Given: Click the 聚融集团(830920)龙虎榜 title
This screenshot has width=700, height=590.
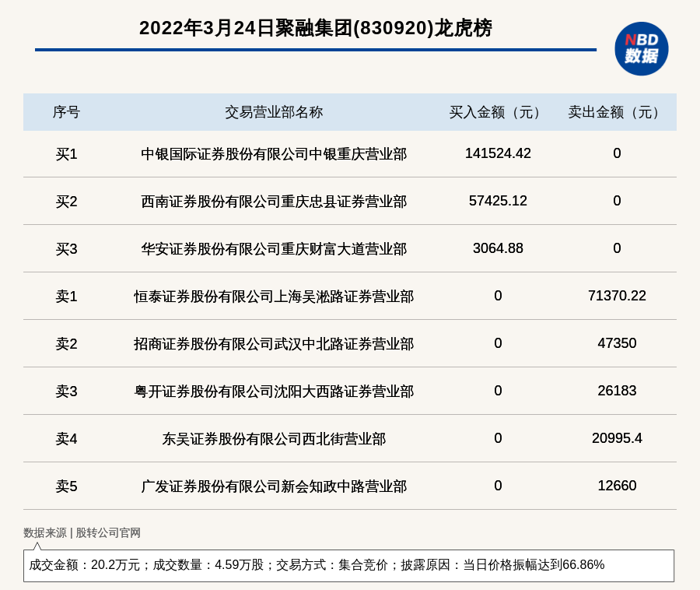Looking at the screenshot, I should tap(315, 28).
